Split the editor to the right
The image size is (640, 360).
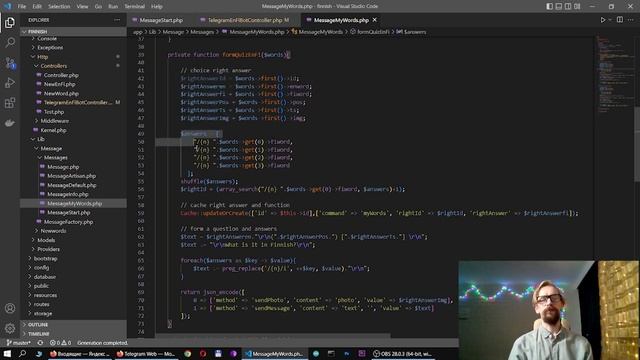[x=620, y=20]
